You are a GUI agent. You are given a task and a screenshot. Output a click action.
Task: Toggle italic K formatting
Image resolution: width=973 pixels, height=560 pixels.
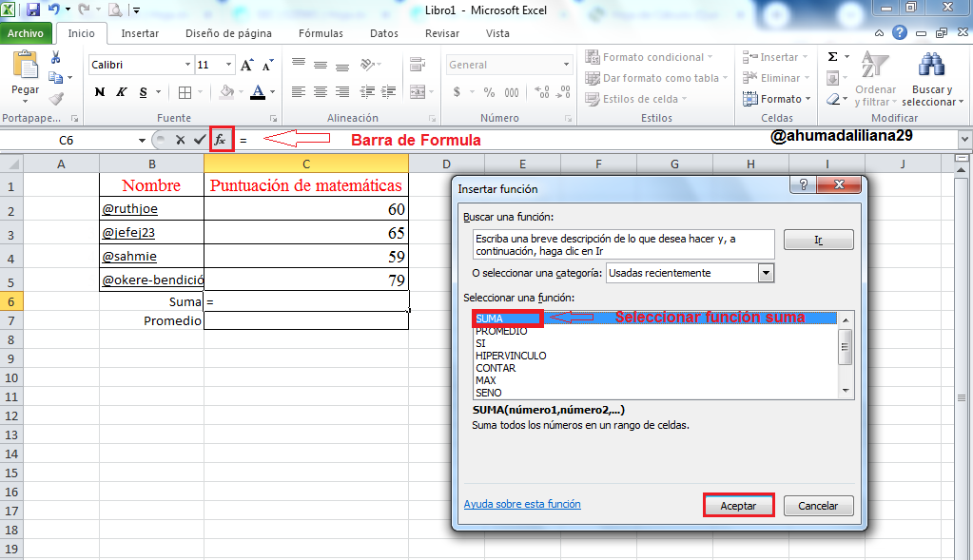tap(122, 92)
